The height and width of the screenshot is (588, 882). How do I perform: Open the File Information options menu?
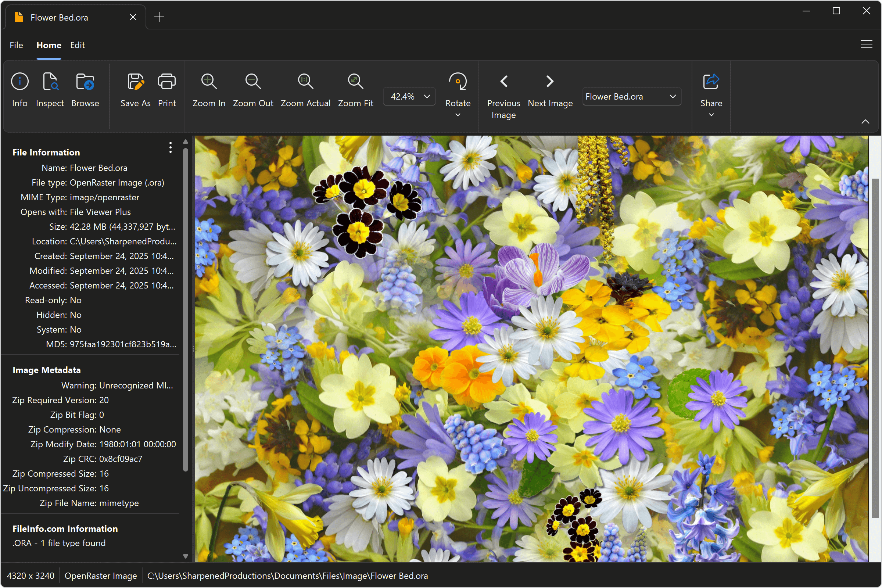click(x=170, y=148)
